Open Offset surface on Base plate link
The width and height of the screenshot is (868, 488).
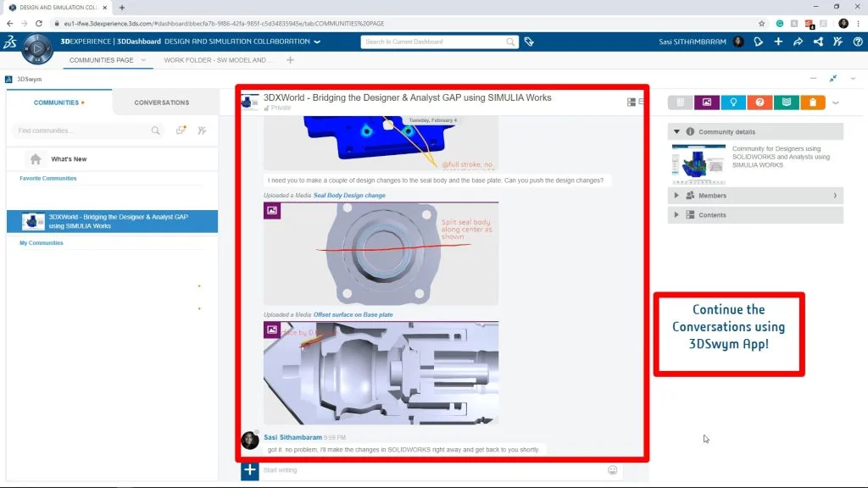[x=353, y=314]
